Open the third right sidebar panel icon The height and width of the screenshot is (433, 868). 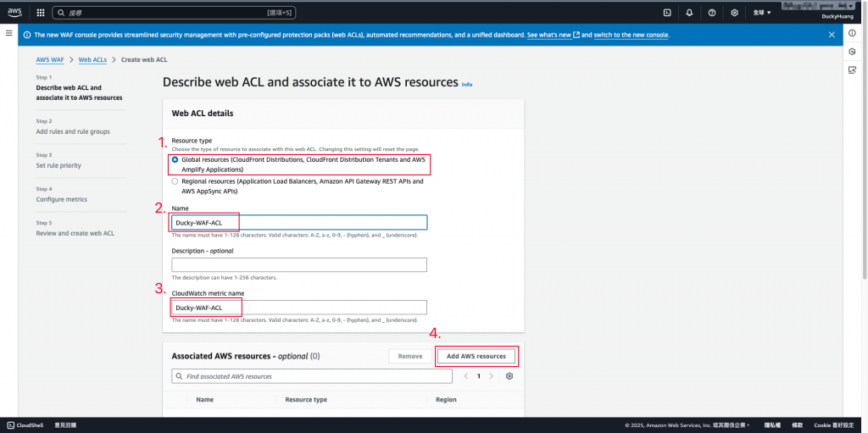[x=852, y=69]
